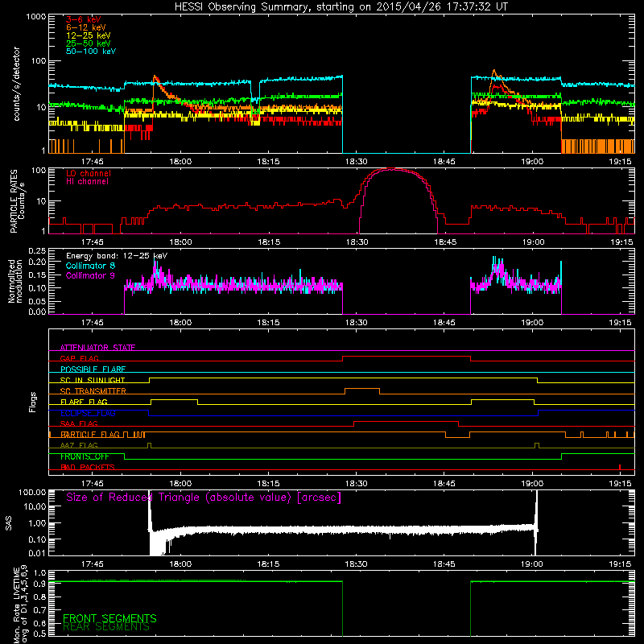Click the AAZ FLAG label
This screenshot has height=644, width=644.
click(79, 445)
